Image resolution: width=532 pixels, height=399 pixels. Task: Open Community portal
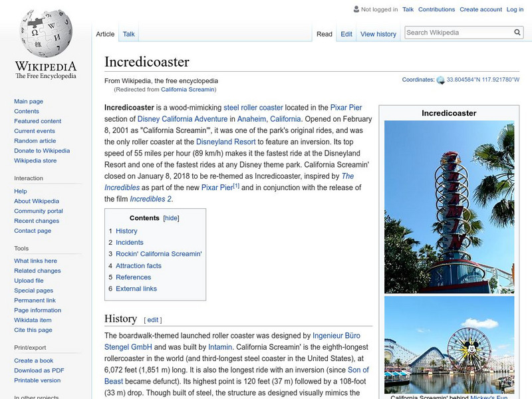[x=39, y=211]
